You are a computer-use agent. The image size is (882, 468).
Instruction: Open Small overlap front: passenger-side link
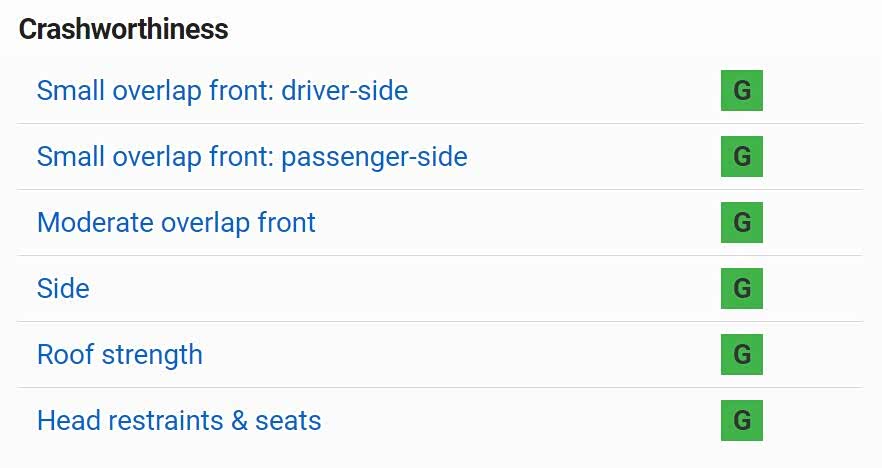tap(252, 157)
